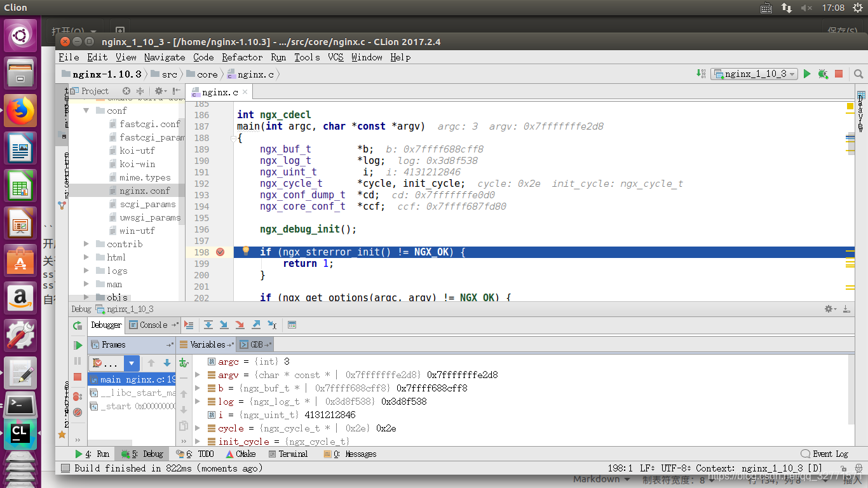Image resolution: width=868 pixels, height=488 pixels.
Task: Collapse code fold at line 188
Action: pyautogui.click(x=233, y=138)
